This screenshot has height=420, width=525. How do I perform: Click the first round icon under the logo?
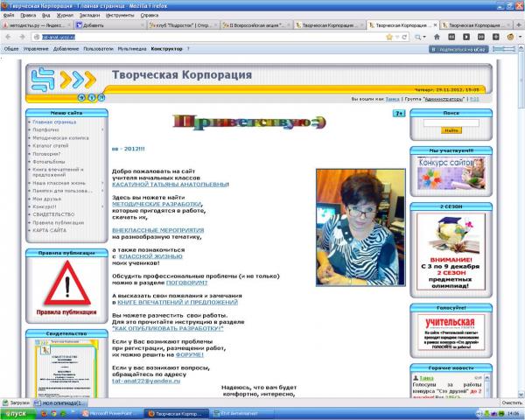tap(81, 97)
